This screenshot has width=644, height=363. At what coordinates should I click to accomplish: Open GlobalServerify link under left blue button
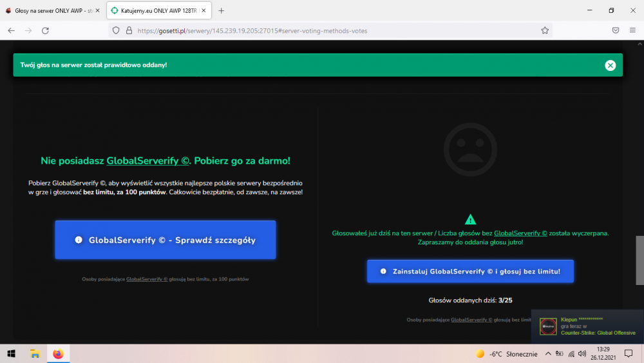coord(147,279)
